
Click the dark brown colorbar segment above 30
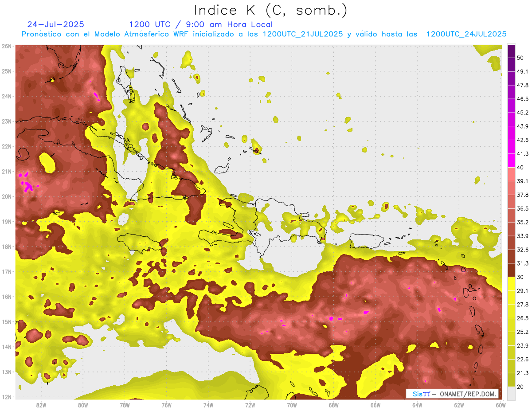[511, 270]
